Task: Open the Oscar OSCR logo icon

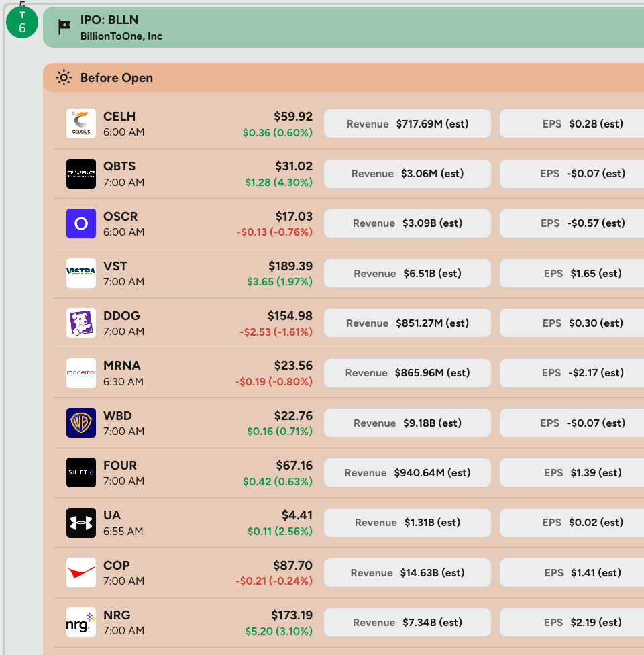Action: tap(81, 223)
